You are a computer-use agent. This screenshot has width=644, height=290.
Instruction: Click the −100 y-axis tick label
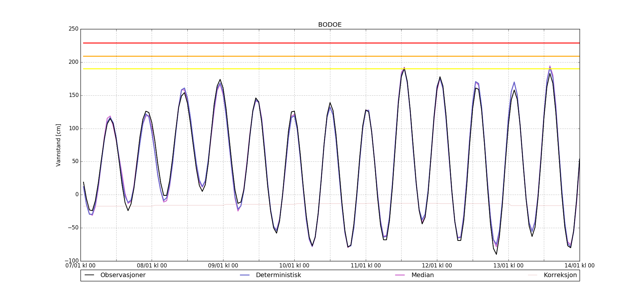coord(71,261)
